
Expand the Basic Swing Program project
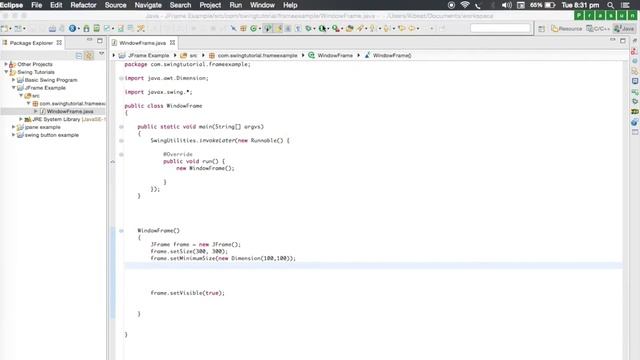[x=13, y=80]
